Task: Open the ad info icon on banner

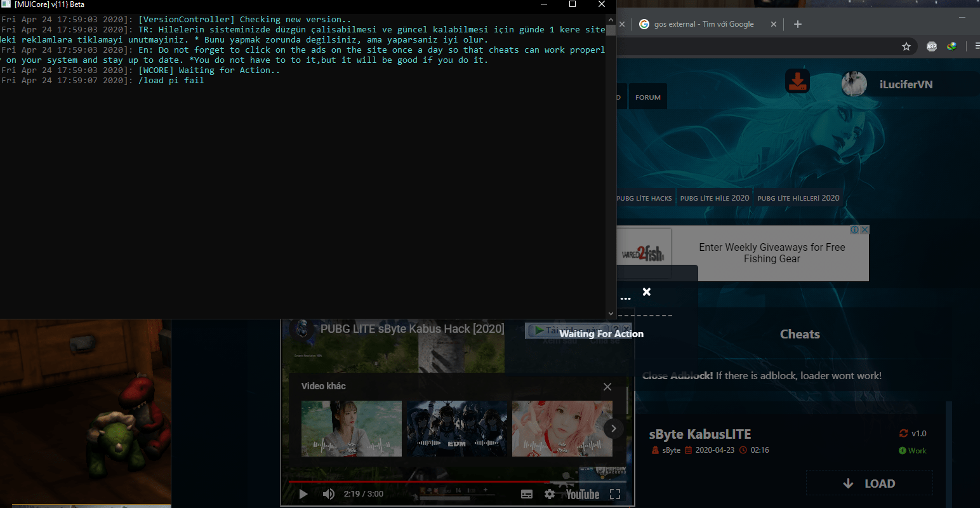Action: point(854,230)
